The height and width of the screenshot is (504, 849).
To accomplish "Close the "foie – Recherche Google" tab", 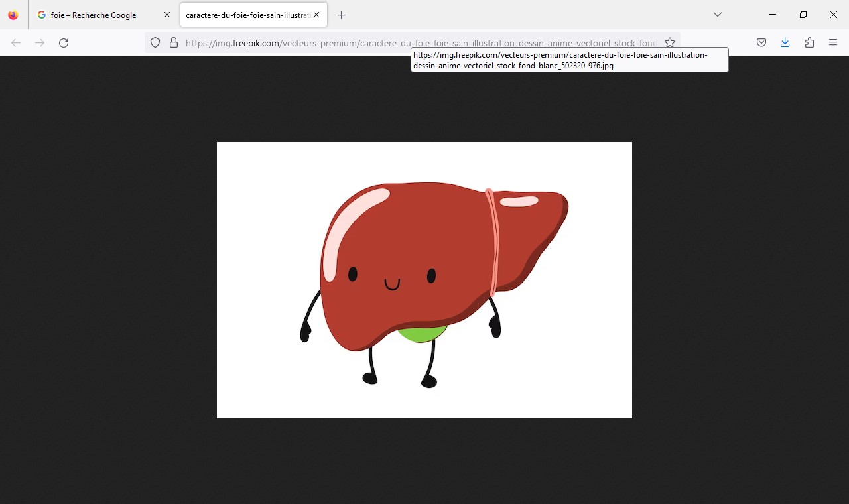I will coord(167,15).
